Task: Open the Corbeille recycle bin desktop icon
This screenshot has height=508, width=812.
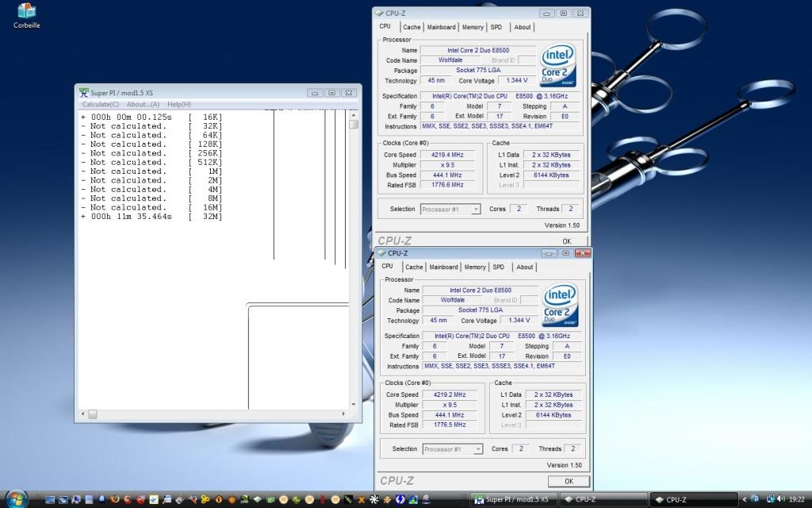Action: pyautogui.click(x=26, y=15)
